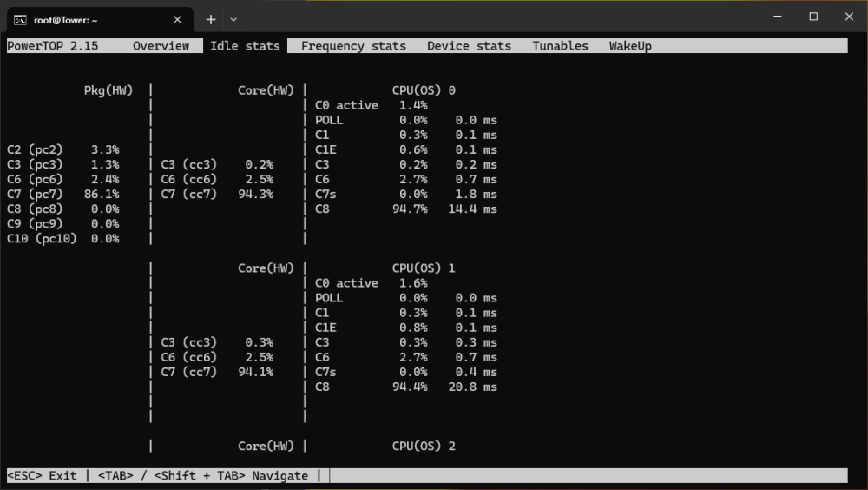Screen dimensions: 868x490
Task: Click the C3 (cc3) 0.2% core row
Action: 217,164
